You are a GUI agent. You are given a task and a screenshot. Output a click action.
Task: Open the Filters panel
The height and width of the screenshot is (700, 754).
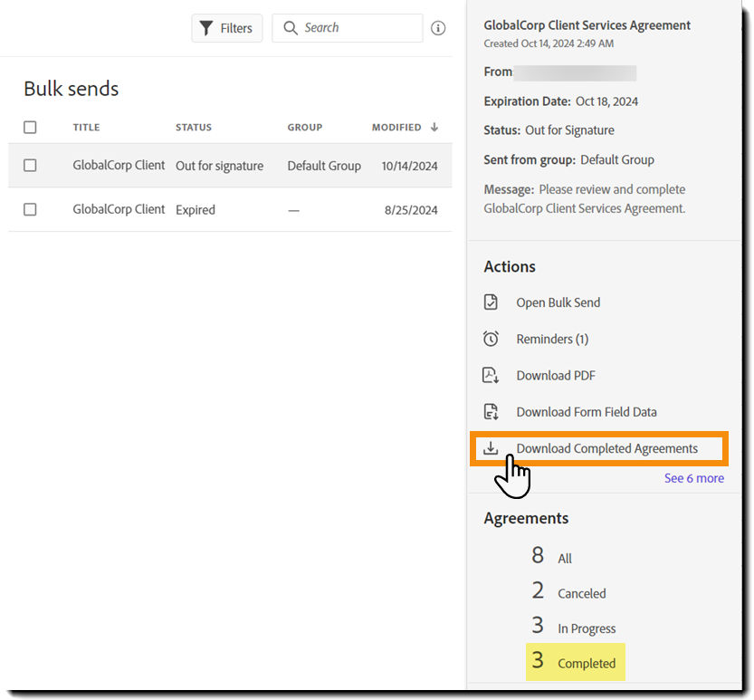[x=226, y=28]
